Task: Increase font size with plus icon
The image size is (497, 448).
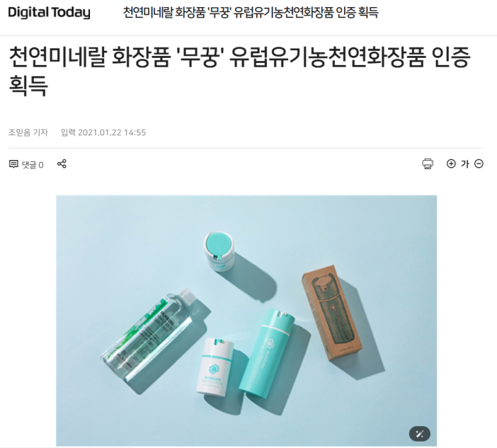Action: click(x=451, y=164)
